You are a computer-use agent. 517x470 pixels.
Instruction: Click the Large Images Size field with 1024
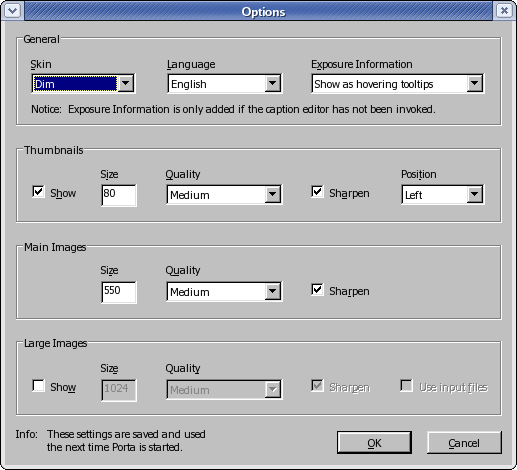119,390
